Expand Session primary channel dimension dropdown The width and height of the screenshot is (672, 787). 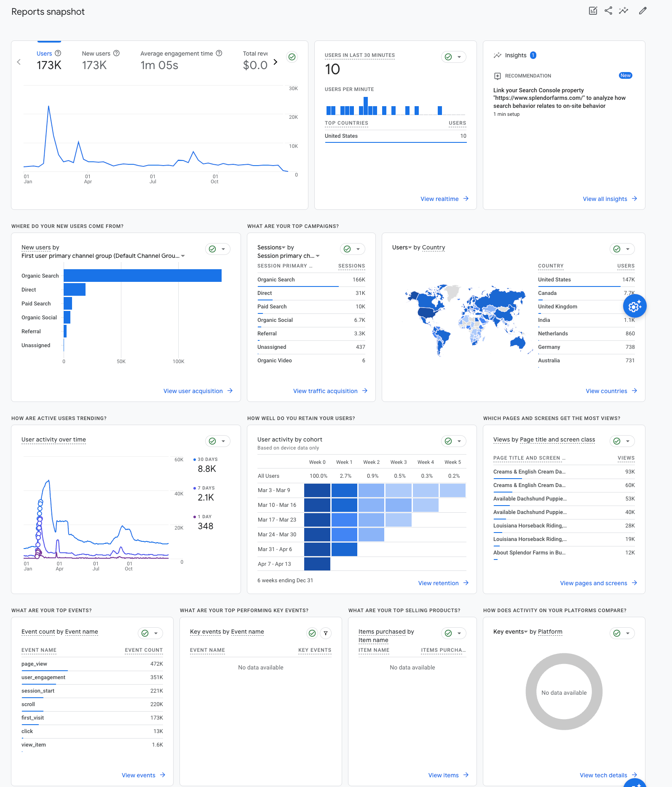(x=318, y=256)
